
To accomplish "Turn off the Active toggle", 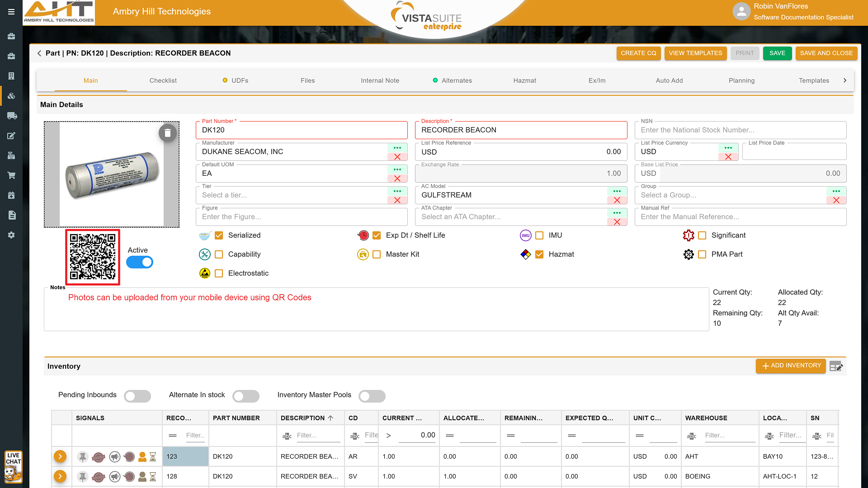I will (x=140, y=262).
